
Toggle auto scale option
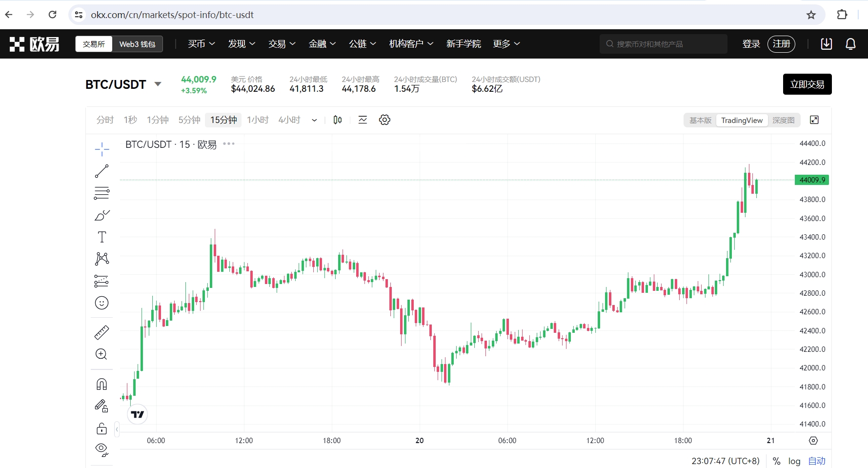point(817,461)
